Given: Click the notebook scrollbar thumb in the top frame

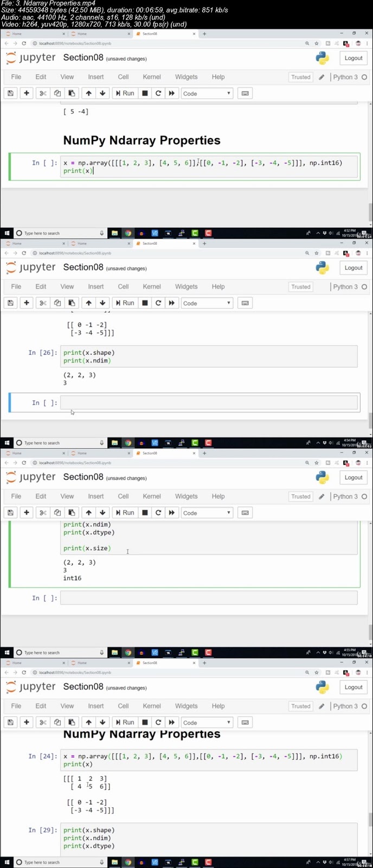Looking at the screenshot, I should pos(371,212).
